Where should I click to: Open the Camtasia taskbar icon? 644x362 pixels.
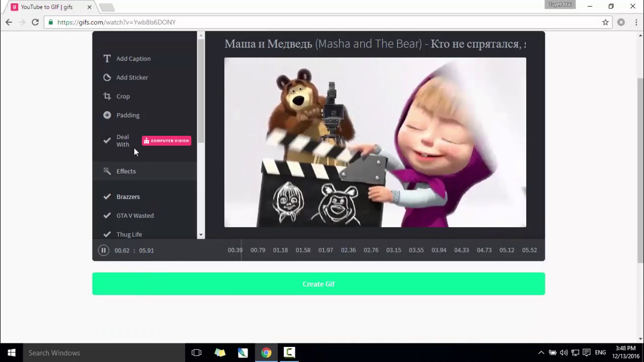[289, 352]
